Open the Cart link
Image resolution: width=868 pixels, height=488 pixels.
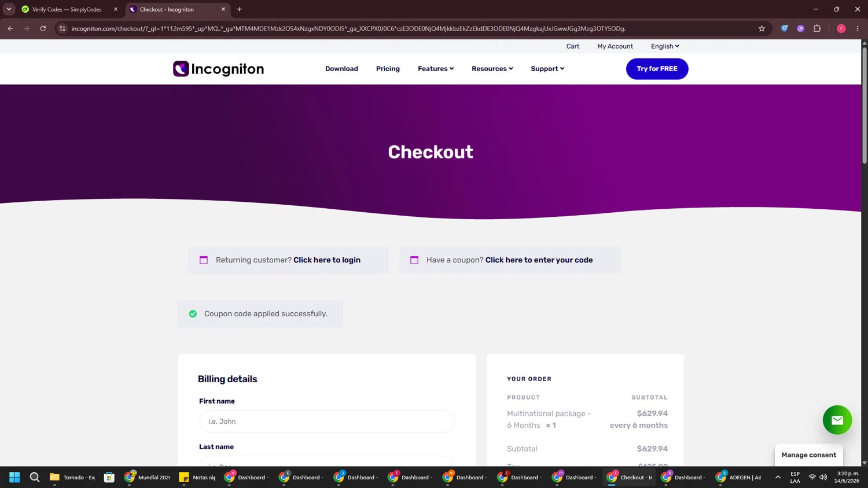point(573,46)
